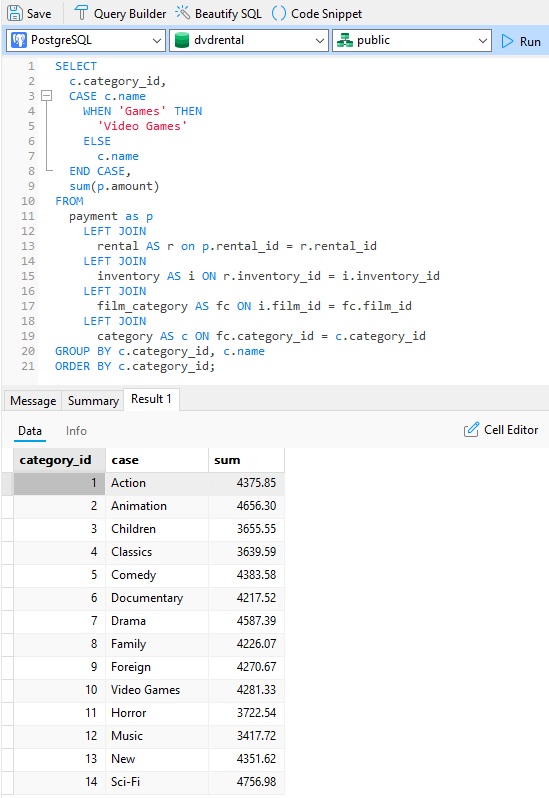
Task: Click the sum column header
Action: click(x=246, y=460)
